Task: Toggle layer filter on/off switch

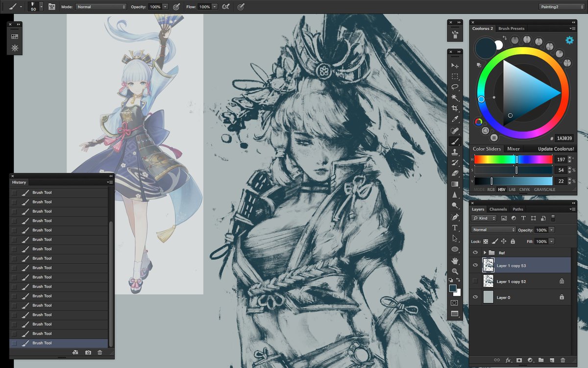Action: (553, 218)
